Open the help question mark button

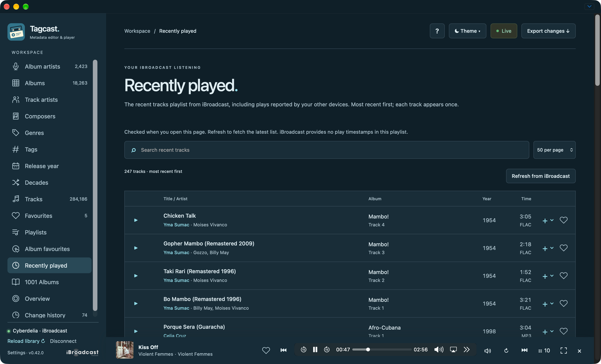(437, 31)
